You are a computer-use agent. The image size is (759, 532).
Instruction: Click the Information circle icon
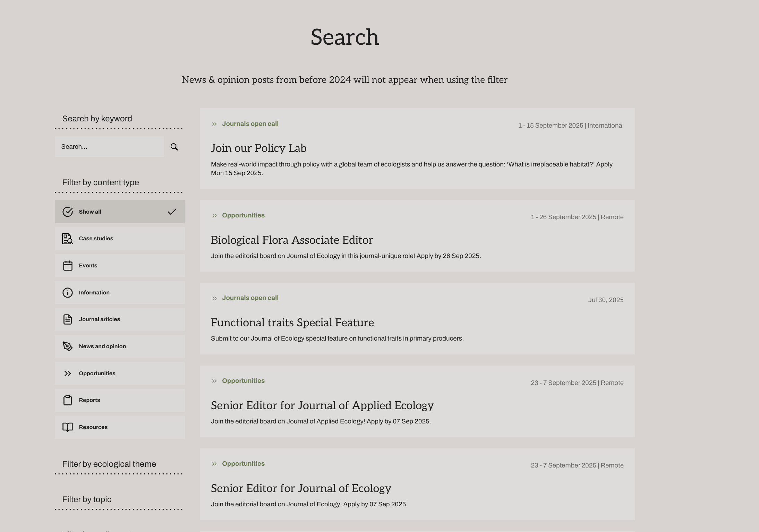pos(67,293)
